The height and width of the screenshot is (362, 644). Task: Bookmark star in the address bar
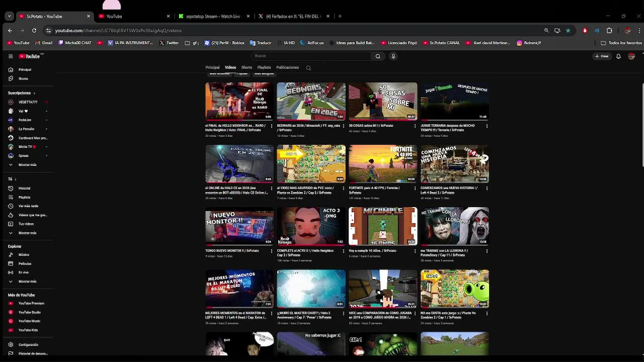568,31
